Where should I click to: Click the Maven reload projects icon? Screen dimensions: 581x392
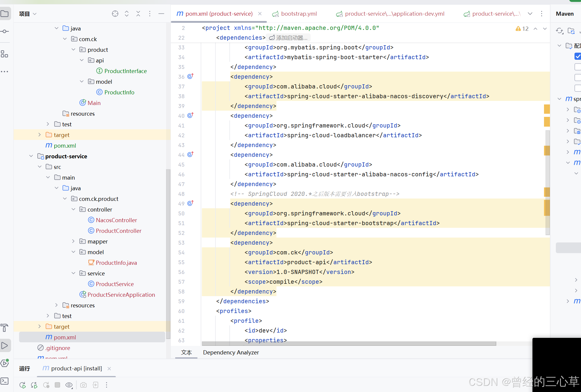(559, 31)
